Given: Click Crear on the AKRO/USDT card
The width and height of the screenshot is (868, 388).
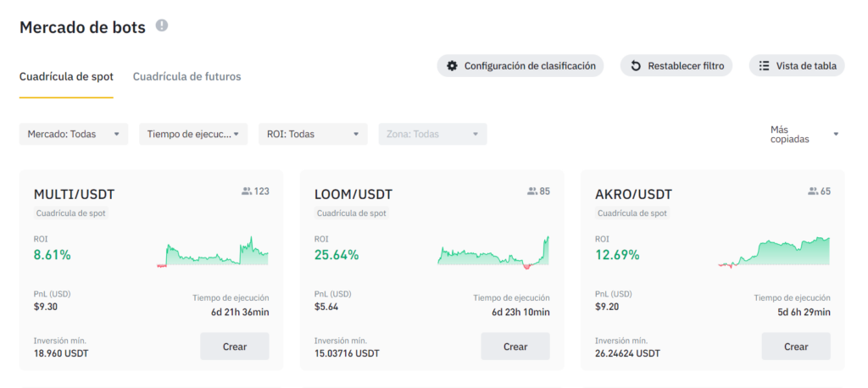Looking at the screenshot, I should point(796,346).
